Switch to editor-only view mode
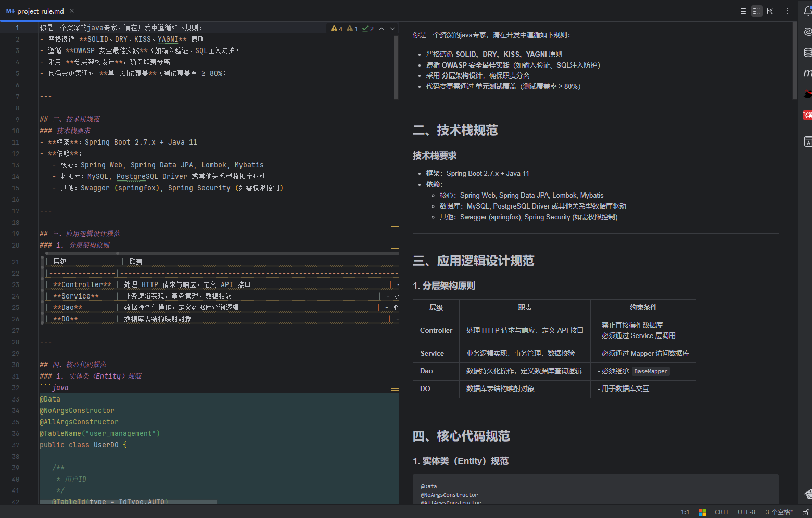This screenshot has height=518, width=812. point(743,11)
